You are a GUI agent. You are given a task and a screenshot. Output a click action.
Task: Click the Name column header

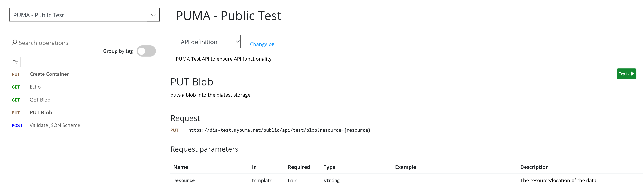coord(180,167)
